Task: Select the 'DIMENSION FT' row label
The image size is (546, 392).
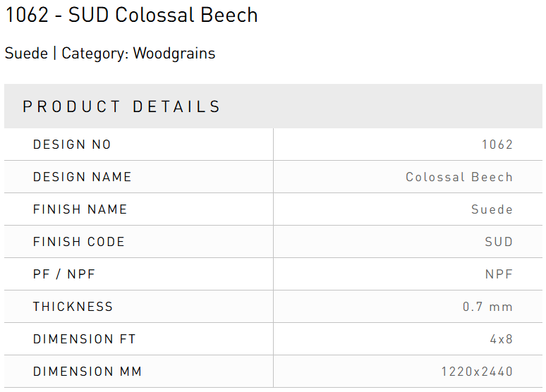Action: [x=84, y=339]
